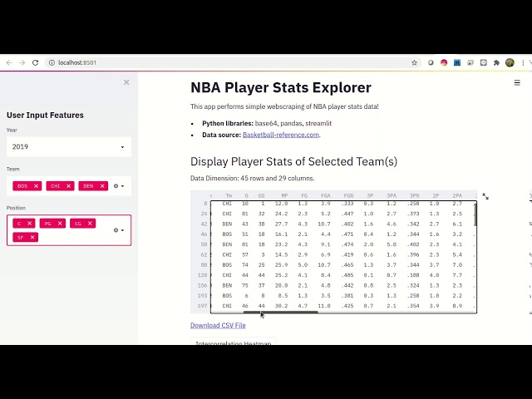The image size is (532, 399).
Task: Click the GS column header
Action: pos(261,196)
